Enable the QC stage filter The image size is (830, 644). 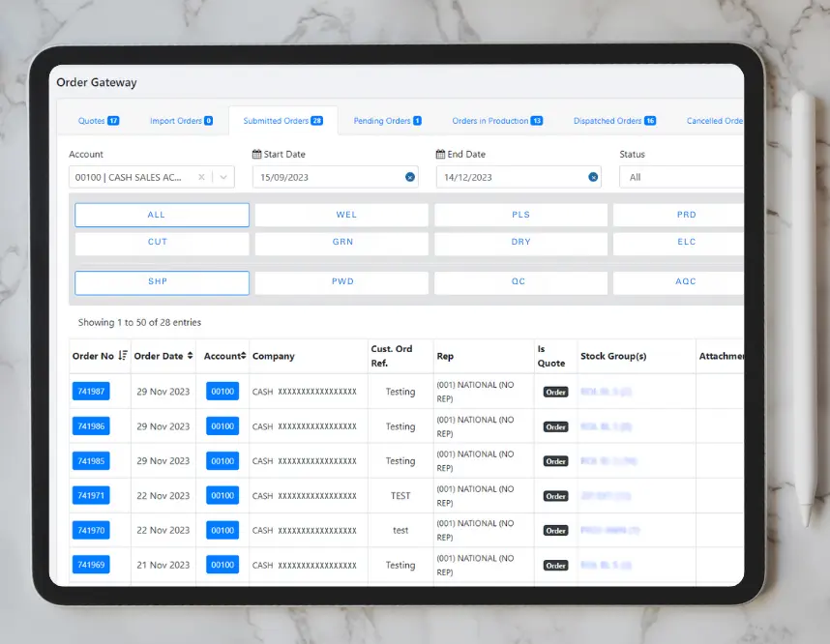519,281
